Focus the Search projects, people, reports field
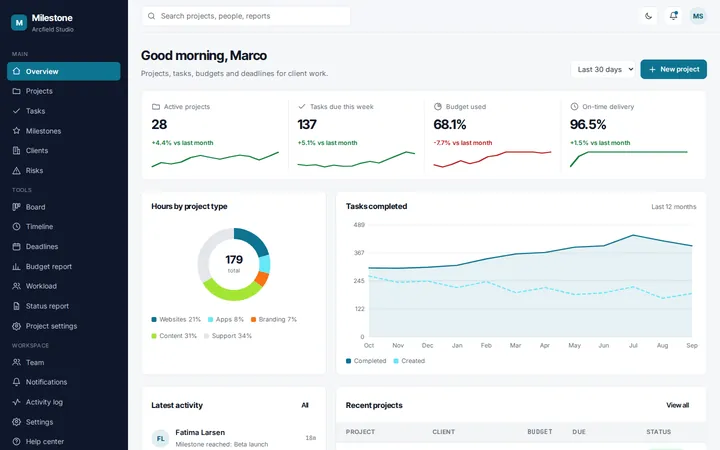Screen dimensions: 720x450 click(246, 16)
